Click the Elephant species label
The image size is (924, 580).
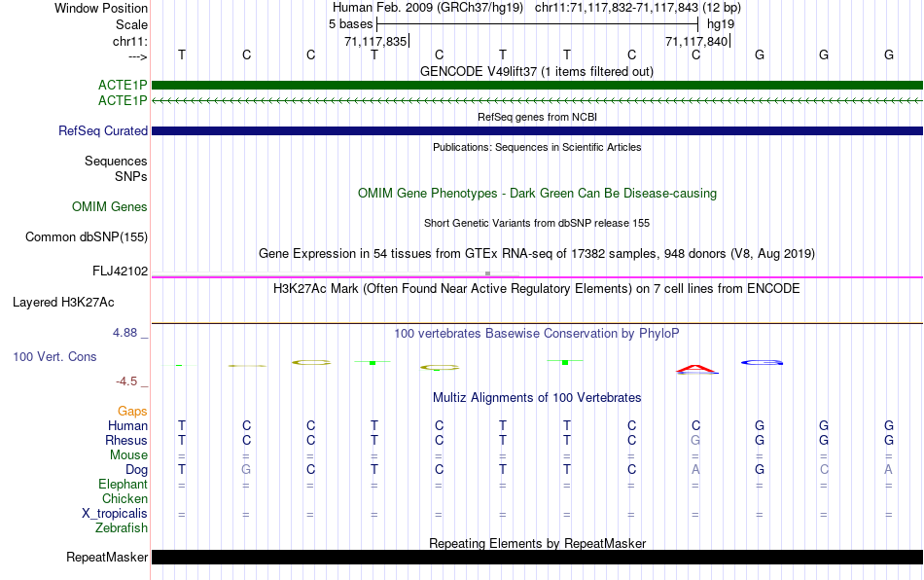tap(124, 484)
